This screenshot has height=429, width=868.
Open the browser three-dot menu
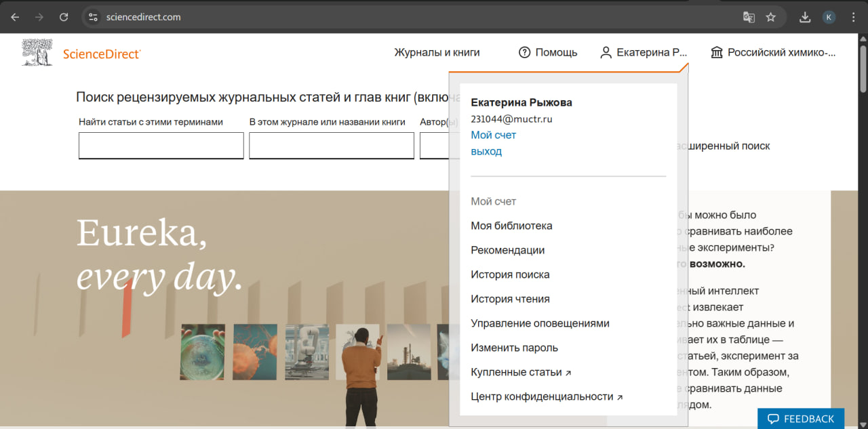point(853,16)
